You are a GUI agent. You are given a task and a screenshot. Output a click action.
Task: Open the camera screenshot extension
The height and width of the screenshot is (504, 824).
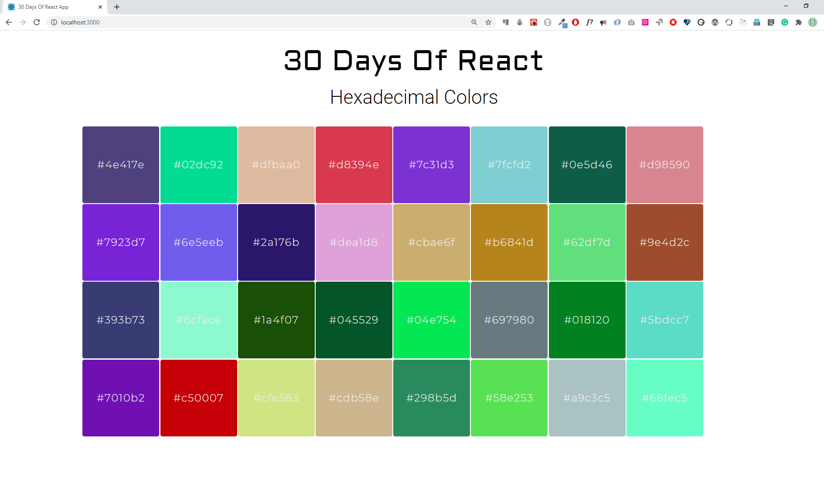pos(631,22)
